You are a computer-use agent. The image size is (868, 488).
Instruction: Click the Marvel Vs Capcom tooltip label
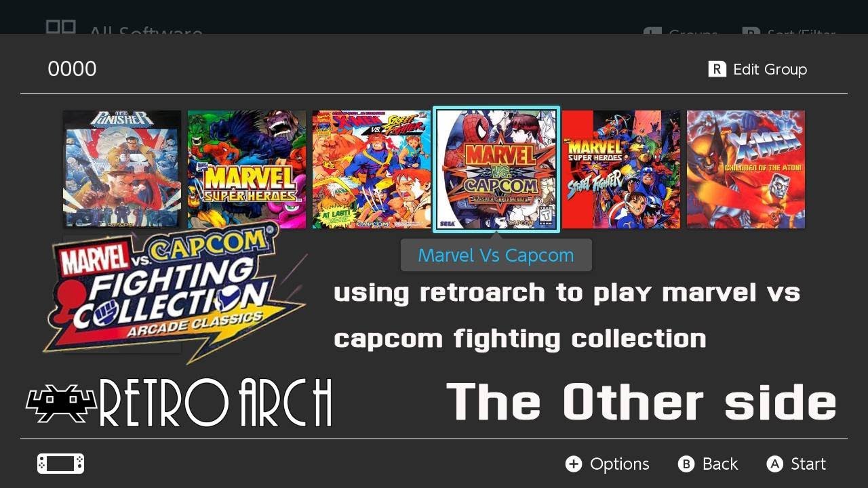(x=496, y=256)
